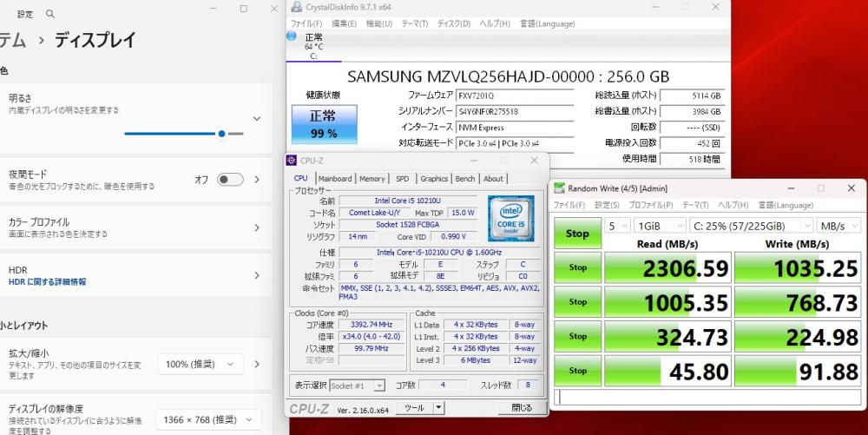Open the C: 25% drive selection dropdown
Image resolution: width=868 pixels, height=435 pixels.
(x=751, y=226)
